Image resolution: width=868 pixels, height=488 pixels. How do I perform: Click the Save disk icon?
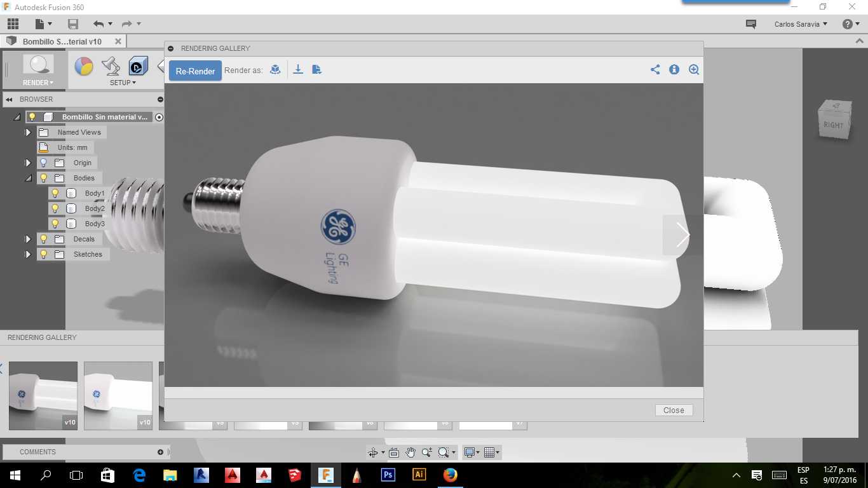[73, 24]
